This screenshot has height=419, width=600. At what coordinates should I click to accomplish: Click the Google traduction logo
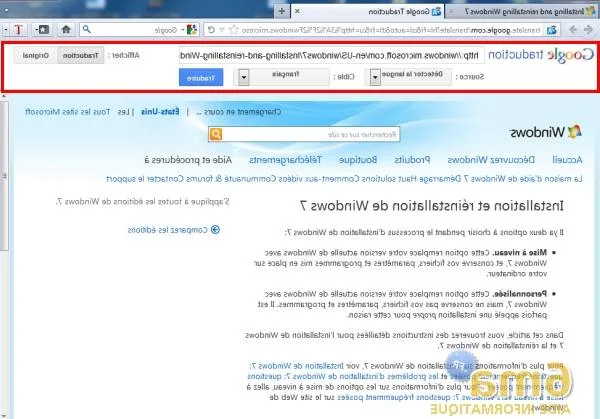(541, 55)
